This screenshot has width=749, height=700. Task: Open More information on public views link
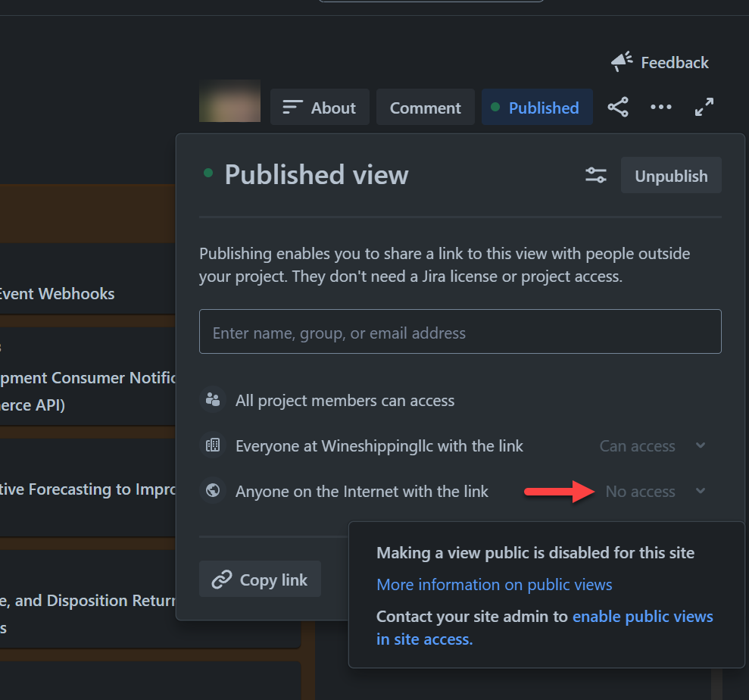[495, 585]
